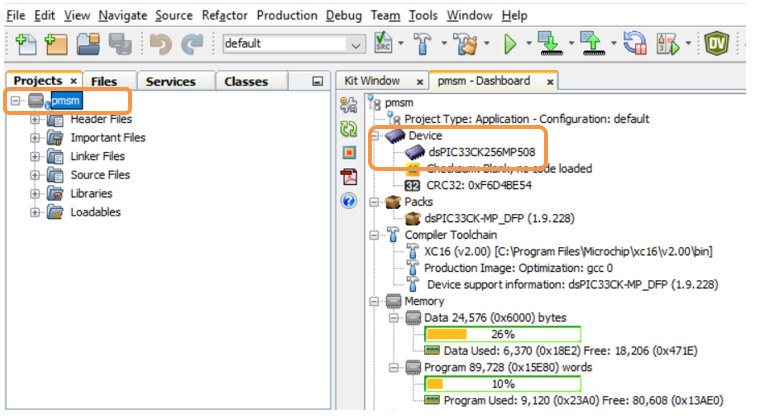The image size is (758, 418).
Task: Open the Tools menu
Action: tap(423, 15)
